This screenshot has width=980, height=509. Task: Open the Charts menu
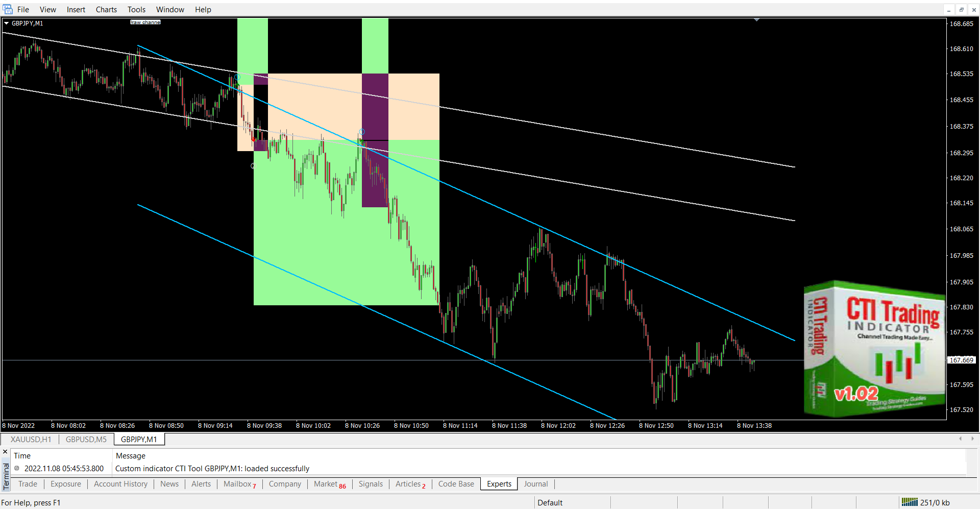pyautogui.click(x=106, y=10)
